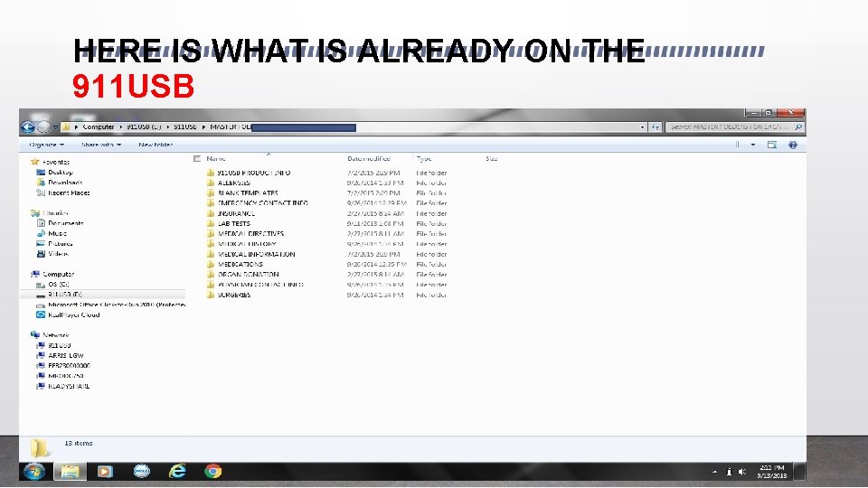Select the MEDICATIONS folder icon
This screenshot has height=488, width=868.
[x=211, y=265]
